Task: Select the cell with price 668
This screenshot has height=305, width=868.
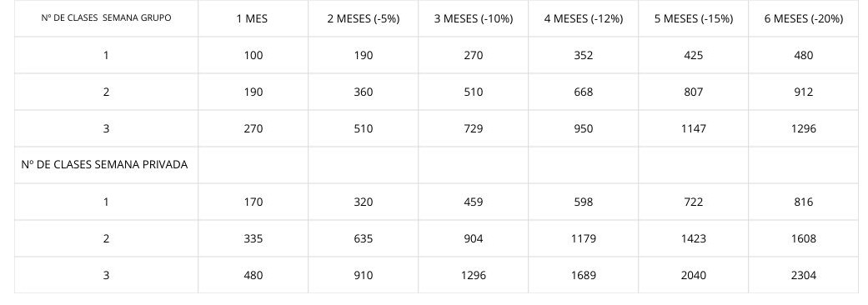Action: pos(584,92)
